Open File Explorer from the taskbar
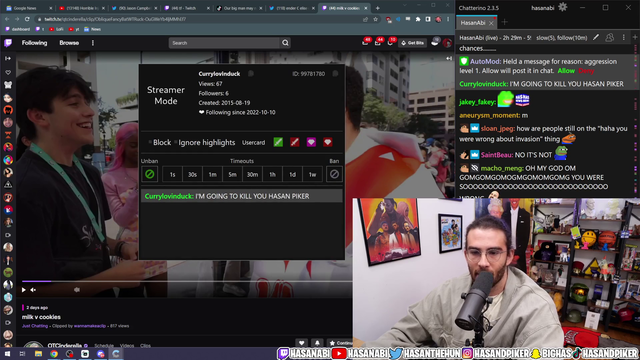The image size is (640, 360). click(38, 354)
